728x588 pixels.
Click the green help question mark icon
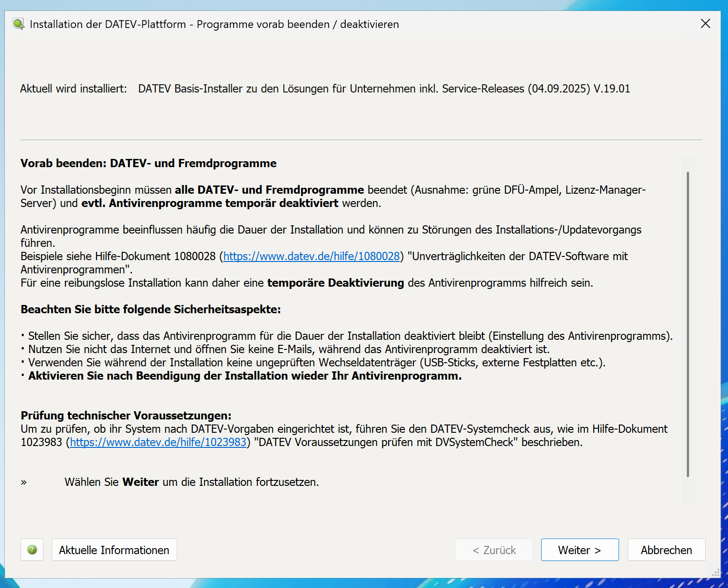32,550
